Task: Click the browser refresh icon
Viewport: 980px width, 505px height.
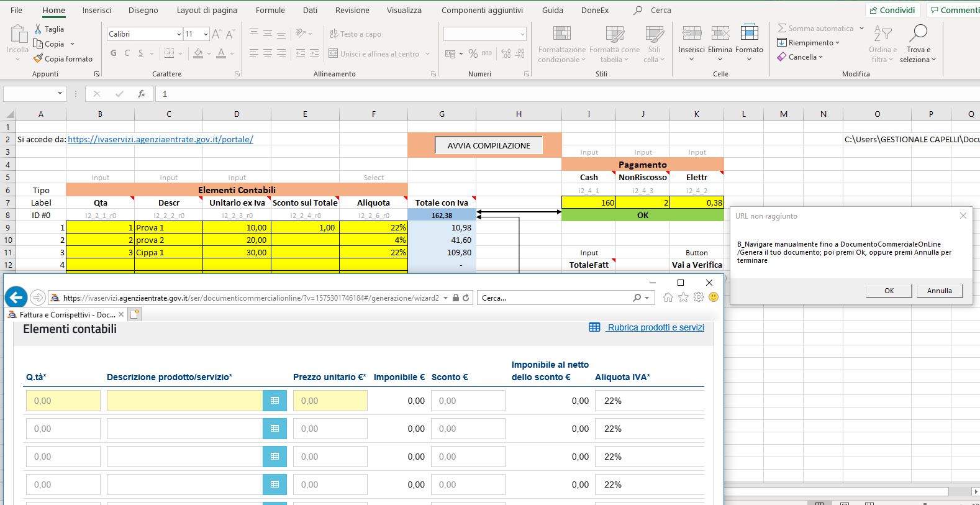Action: pos(466,298)
